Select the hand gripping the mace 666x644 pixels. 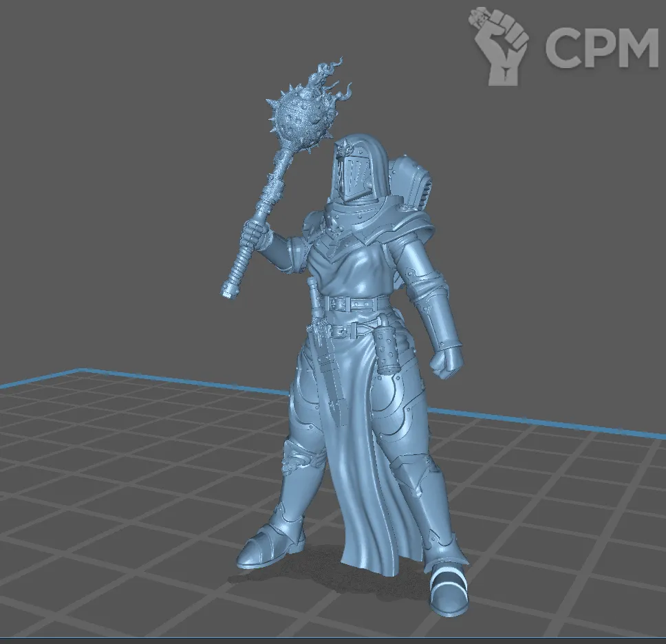(x=257, y=237)
